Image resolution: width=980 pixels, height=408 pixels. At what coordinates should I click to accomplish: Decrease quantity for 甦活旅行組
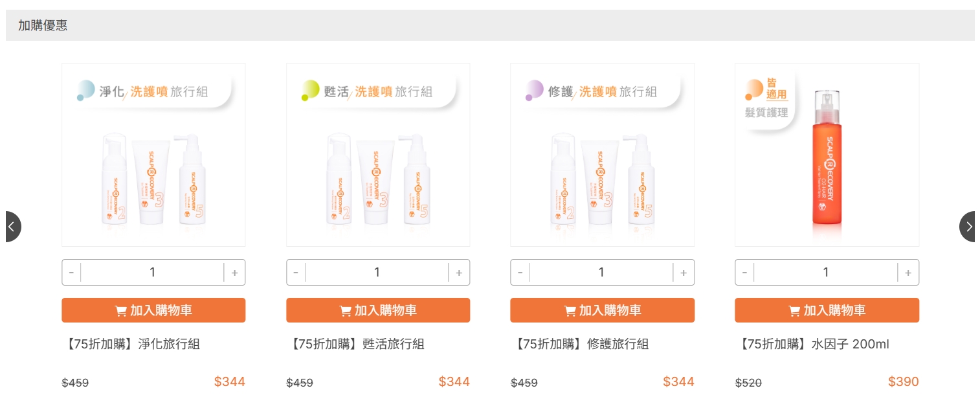(x=296, y=273)
